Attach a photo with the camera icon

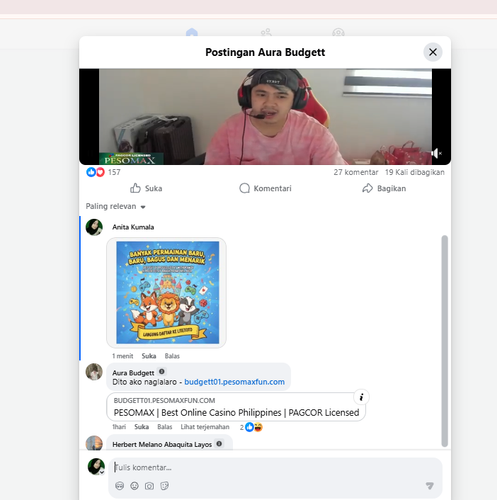pyautogui.click(x=149, y=486)
